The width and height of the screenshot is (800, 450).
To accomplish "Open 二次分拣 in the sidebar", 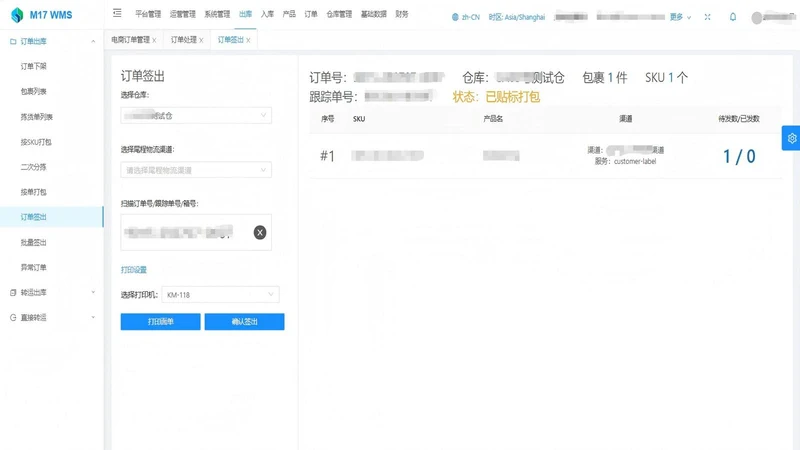I will point(34,167).
